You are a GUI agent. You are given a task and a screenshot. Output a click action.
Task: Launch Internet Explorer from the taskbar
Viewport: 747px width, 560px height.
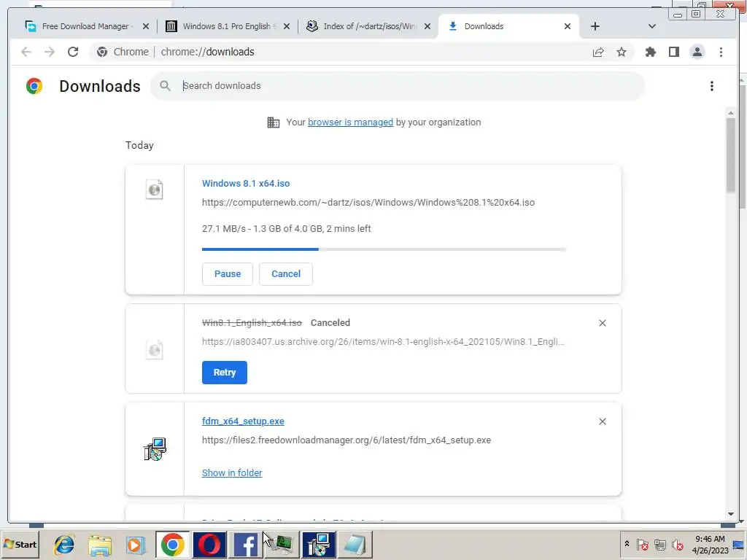click(64, 545)
